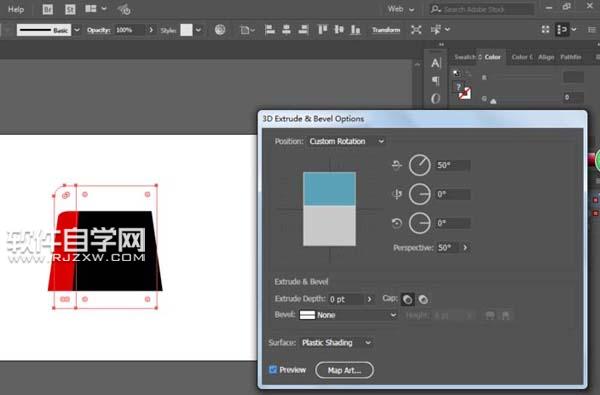This screenshot has height=395, width=600.
Task: Expand the Bevel None dropdown
Action: (x=348, y=315)
